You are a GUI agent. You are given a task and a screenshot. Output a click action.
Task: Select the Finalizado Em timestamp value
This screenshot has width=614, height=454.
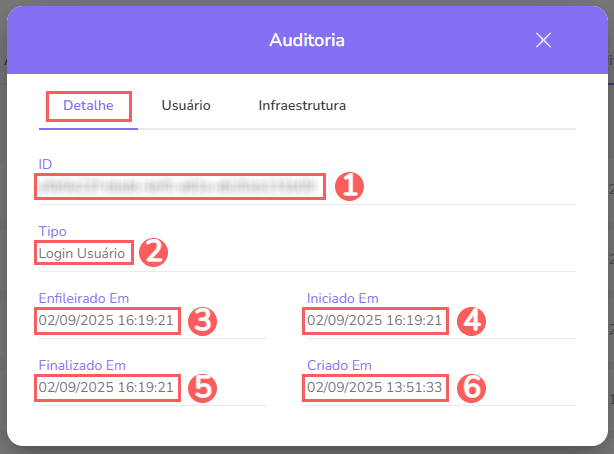[x=107, y=387]
